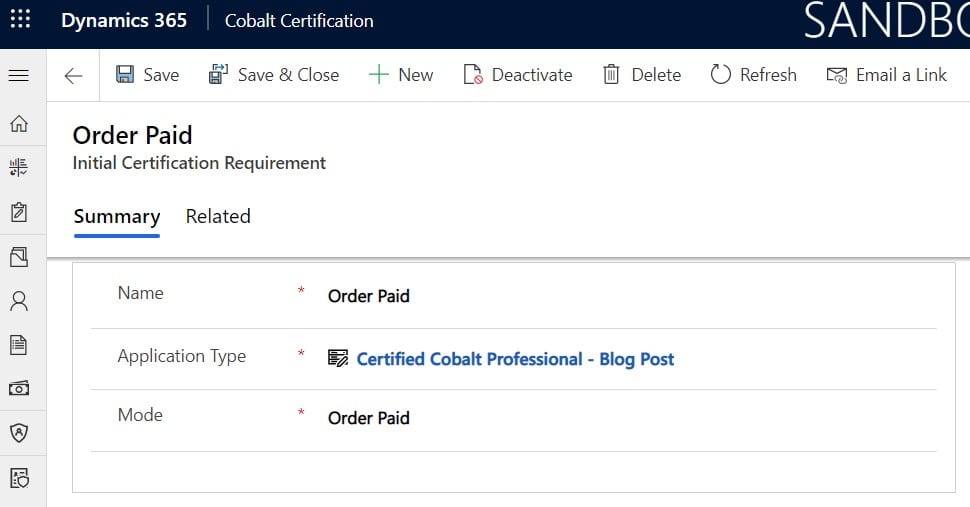Open the person contact icon in the sidebar
The width and height of the screenshot is (970, 507).
pyautogui.click(x=19, y=301)
